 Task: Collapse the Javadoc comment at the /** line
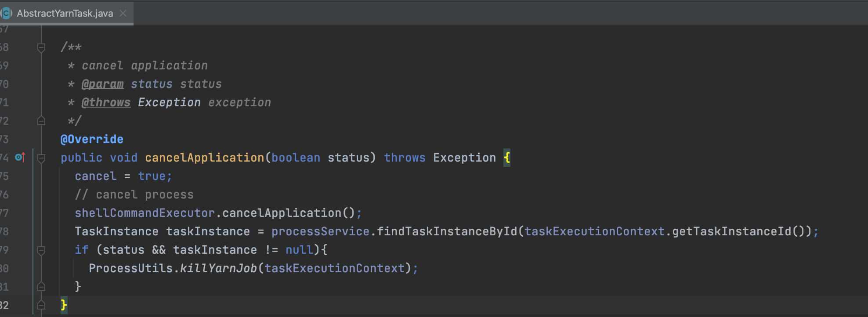click(41, 47)
